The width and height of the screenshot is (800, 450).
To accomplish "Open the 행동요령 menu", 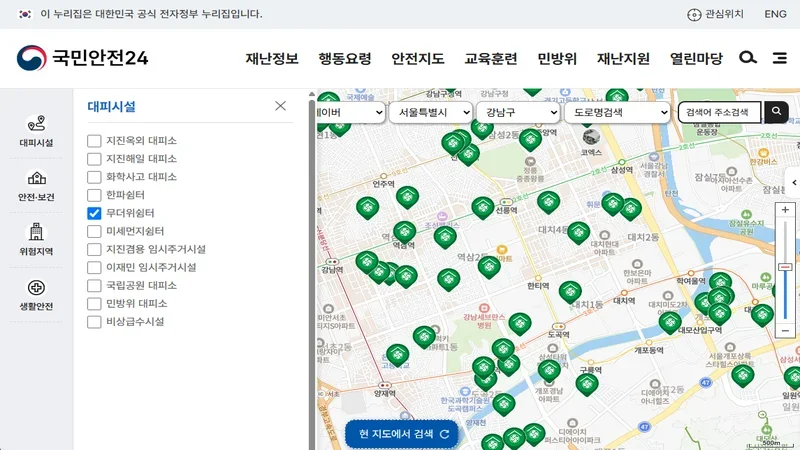I will pos(345,59).
